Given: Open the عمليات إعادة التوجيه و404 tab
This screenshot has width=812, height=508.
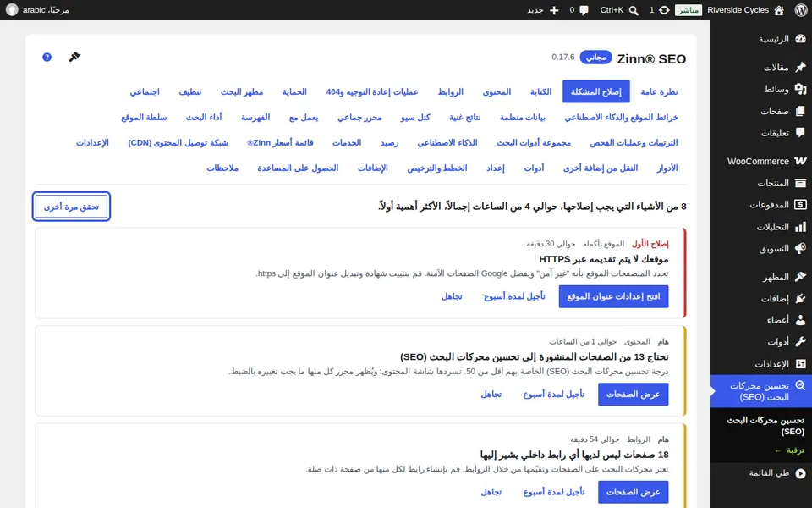Looking at the screenshot, I should pos(372,91).
